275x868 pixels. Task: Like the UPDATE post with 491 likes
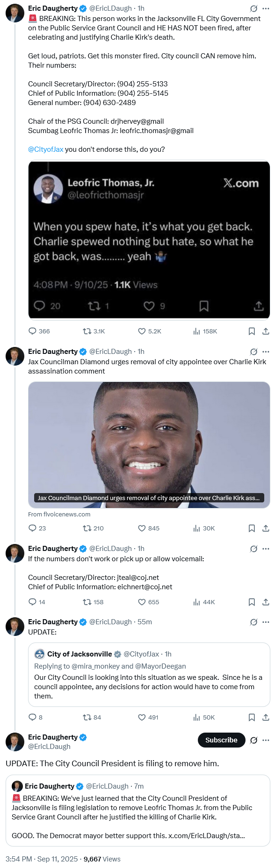(148, 717)
